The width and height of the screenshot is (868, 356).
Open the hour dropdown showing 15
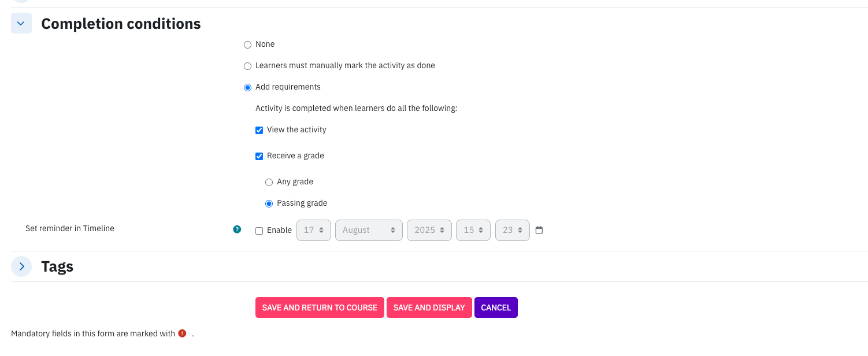(473, 230)
